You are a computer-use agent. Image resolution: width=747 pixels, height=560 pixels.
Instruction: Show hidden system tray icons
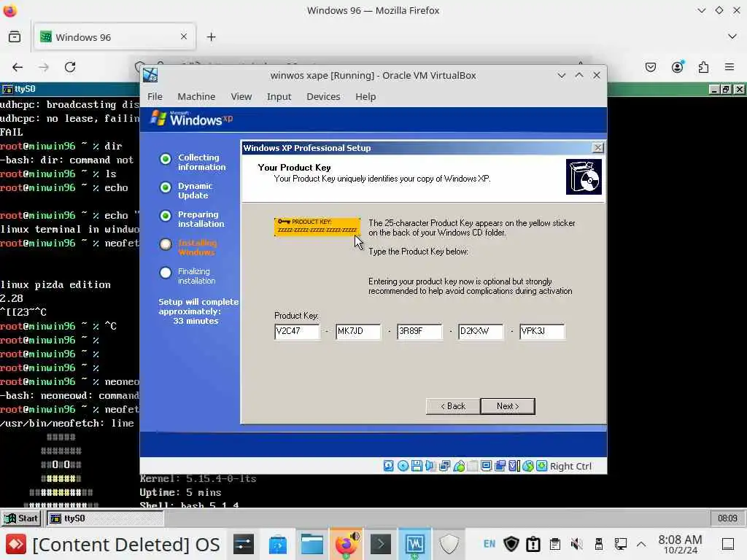point(641,544)
